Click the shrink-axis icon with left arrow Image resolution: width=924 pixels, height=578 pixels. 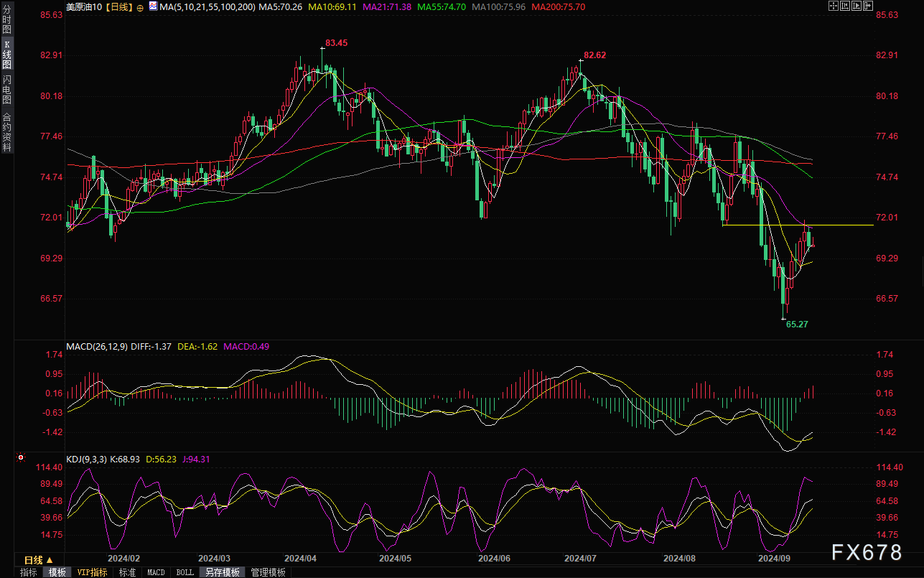click(x=846, y=6)
